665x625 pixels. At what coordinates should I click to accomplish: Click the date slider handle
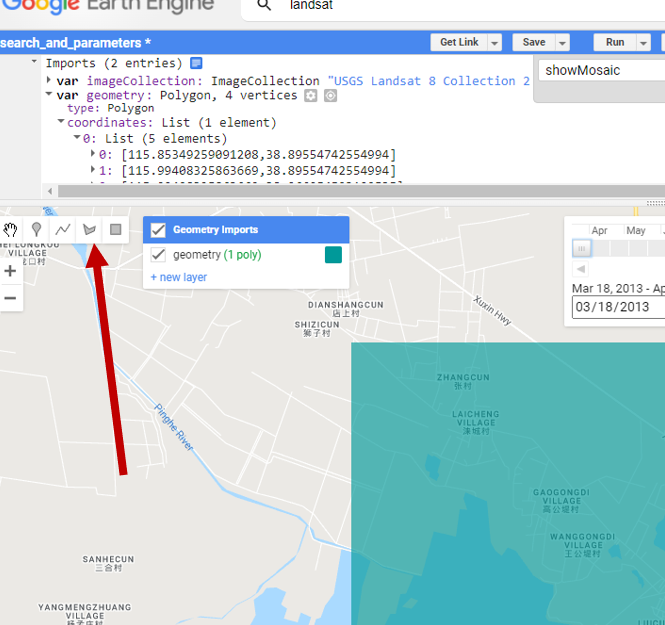[x=581, y=248]
